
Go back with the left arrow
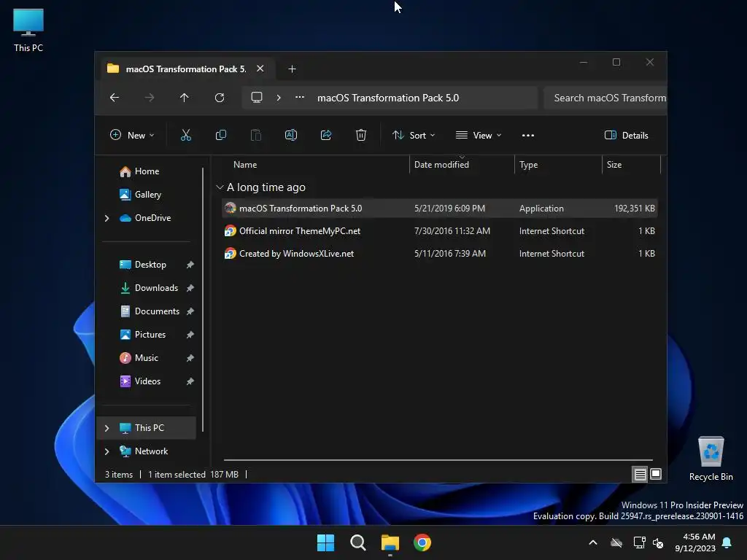[115, 98]
